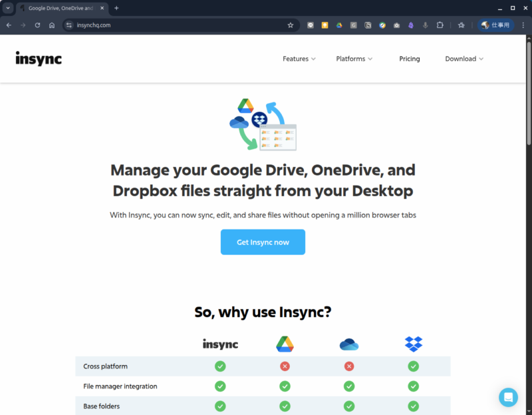This screenshot has height=415, width=532.
Task: Expand the Platforms dropdown menu
Action: pos(354,59)
